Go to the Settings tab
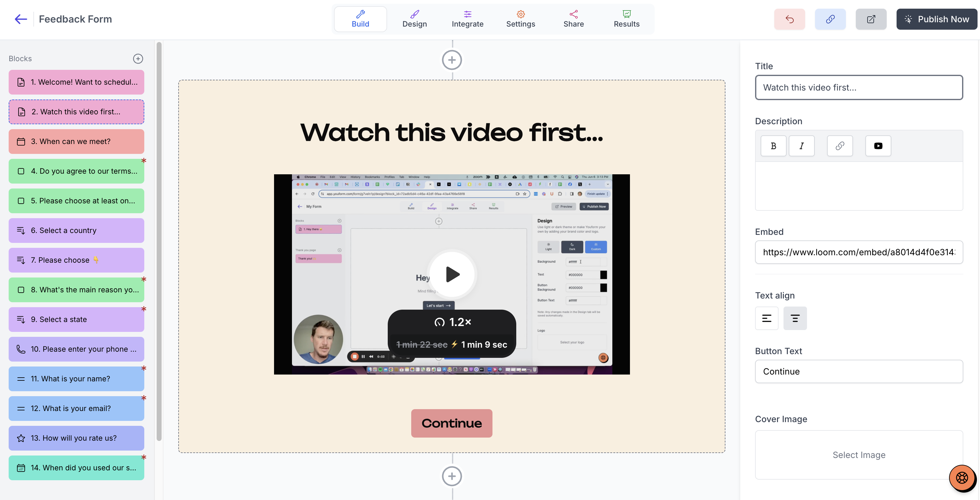The image size is (980, 500). [521, 19]
